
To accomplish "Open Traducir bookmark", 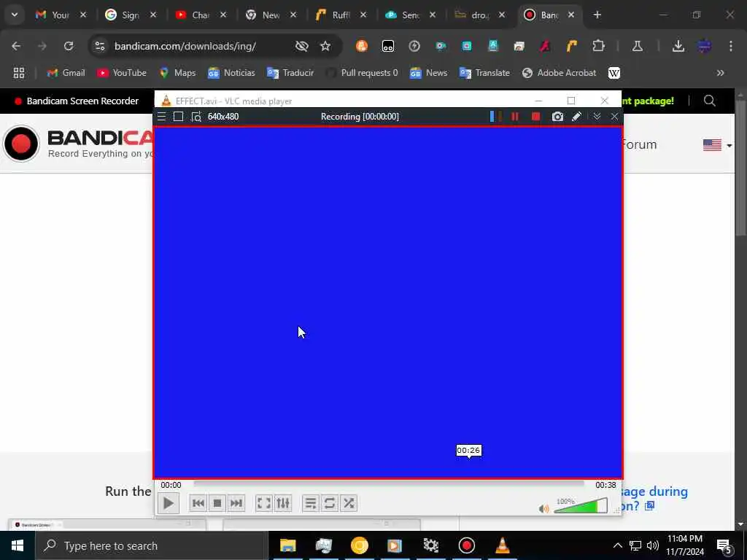I will click(290, 73).
